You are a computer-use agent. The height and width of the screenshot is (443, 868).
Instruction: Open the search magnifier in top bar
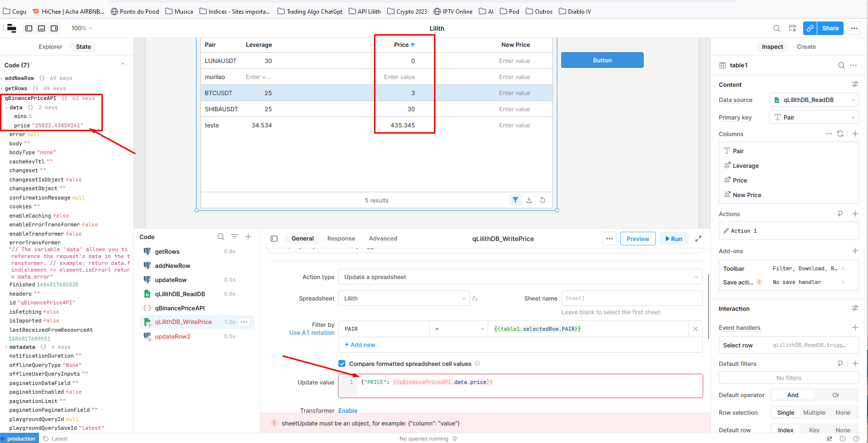tap(777, 28)
